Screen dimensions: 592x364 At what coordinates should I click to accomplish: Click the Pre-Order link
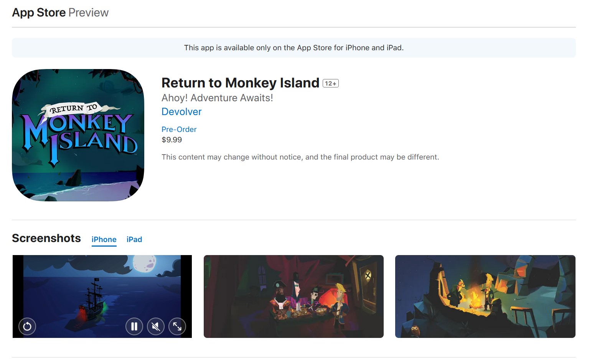(x=179, y=129)
